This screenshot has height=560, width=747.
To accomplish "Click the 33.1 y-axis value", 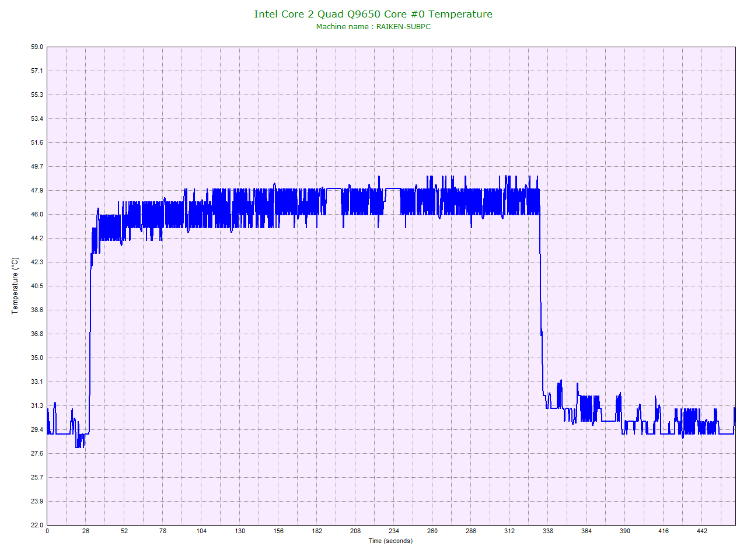I will (37, 381).
